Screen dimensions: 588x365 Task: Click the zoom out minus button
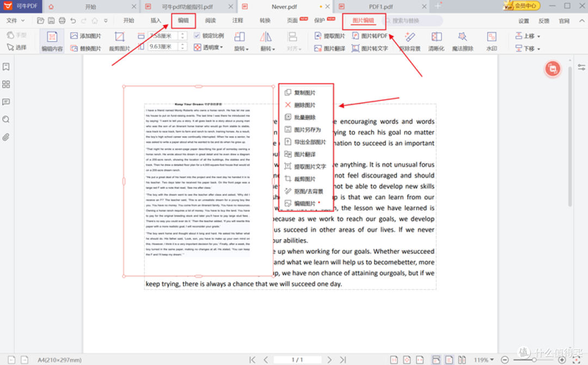(x=505, y=360)
